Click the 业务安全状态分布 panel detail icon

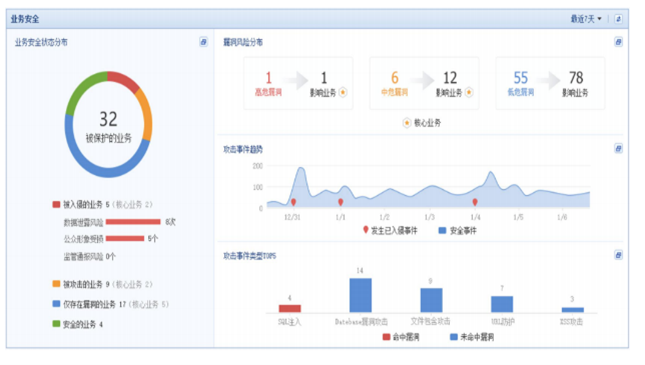(x=204, y=42)
